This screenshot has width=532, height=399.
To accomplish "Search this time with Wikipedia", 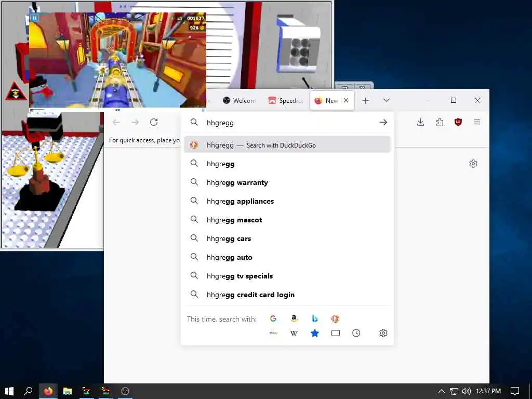I will tap(294, 333).
